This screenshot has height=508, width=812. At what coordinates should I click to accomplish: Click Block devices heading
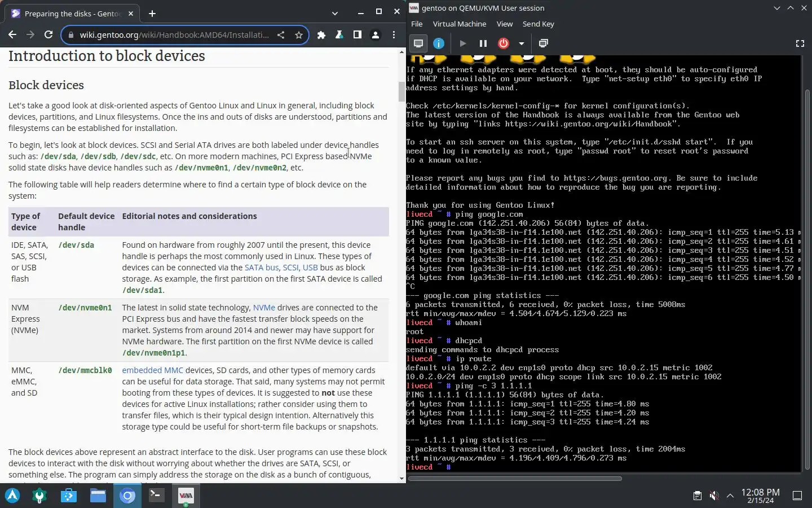click(46, 85)
